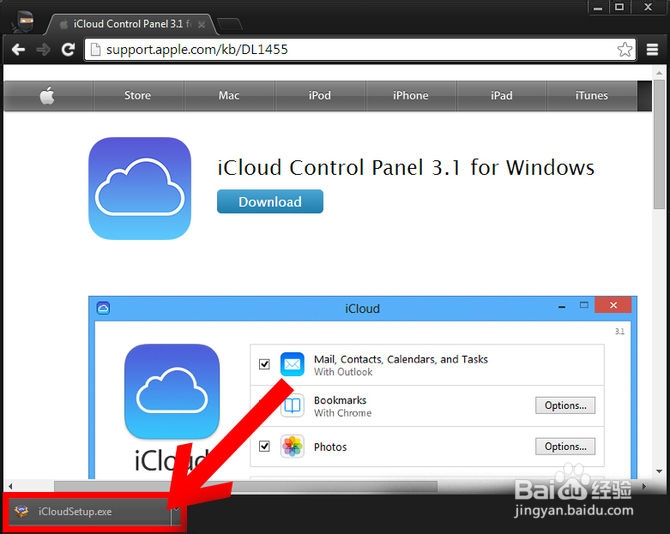
Task: Click the iCloudSetup.exe installer file icon
Action: coord(21,511)
